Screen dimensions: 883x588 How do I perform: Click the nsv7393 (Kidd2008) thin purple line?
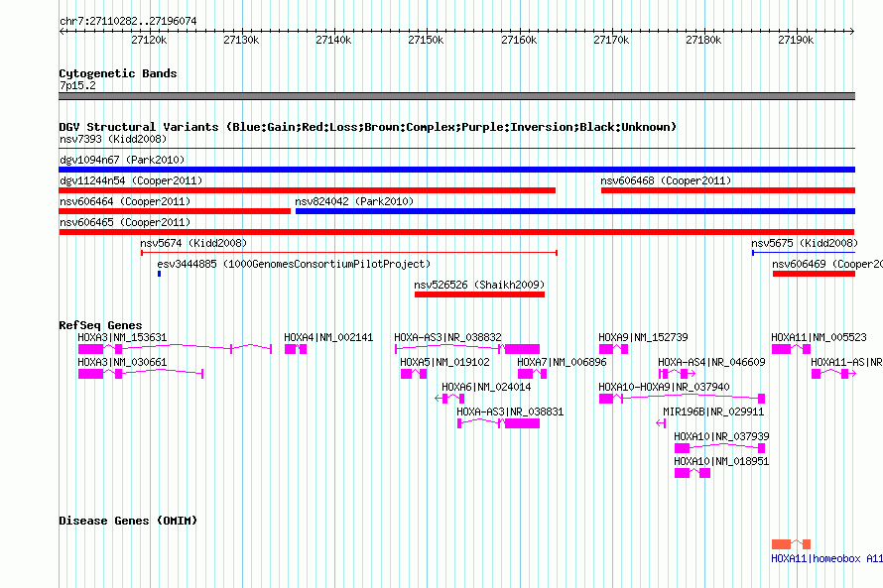tap(456, 148)
